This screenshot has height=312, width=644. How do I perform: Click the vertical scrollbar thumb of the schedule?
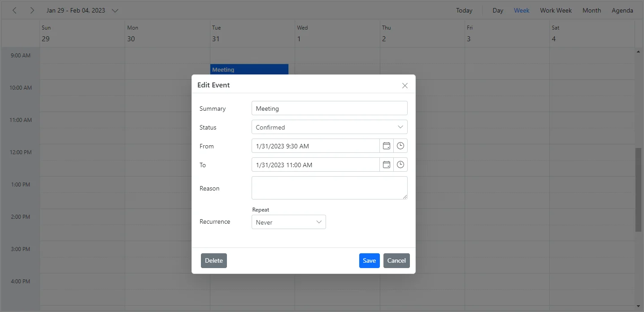[638, 190]
